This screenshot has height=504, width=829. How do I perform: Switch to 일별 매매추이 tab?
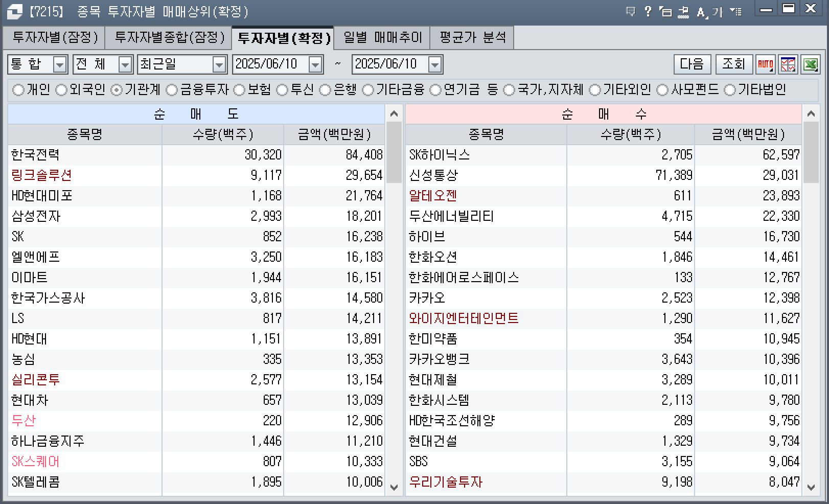[x=382, y=37]
